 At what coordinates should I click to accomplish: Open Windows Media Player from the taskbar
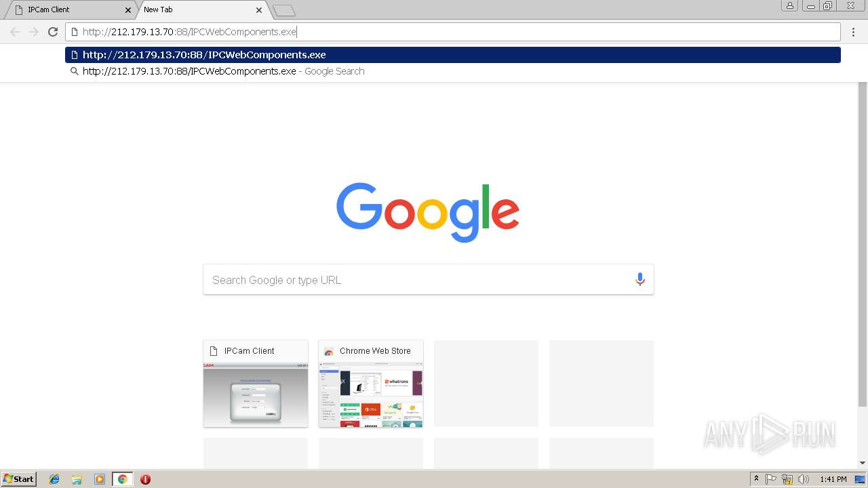[x=100, y=479]
